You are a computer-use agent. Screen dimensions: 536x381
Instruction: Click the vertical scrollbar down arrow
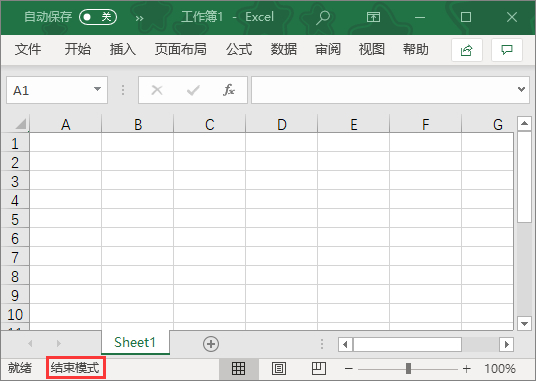coord(524,323)
